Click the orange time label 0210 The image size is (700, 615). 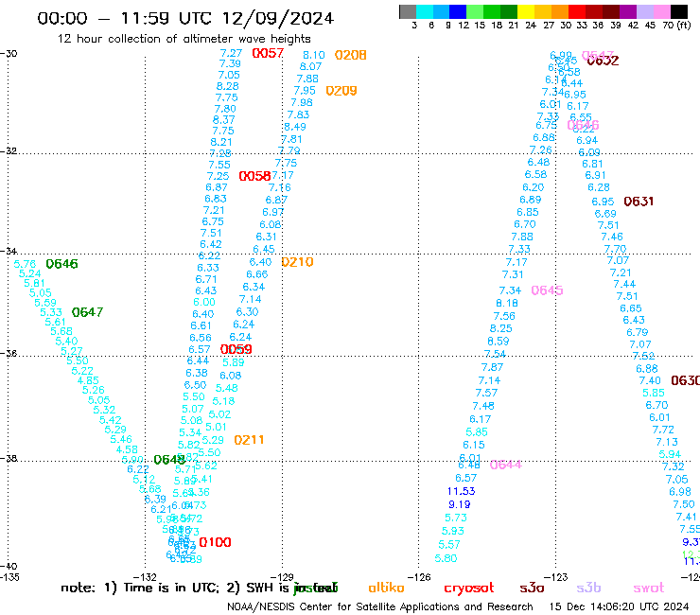click(297, 262)
